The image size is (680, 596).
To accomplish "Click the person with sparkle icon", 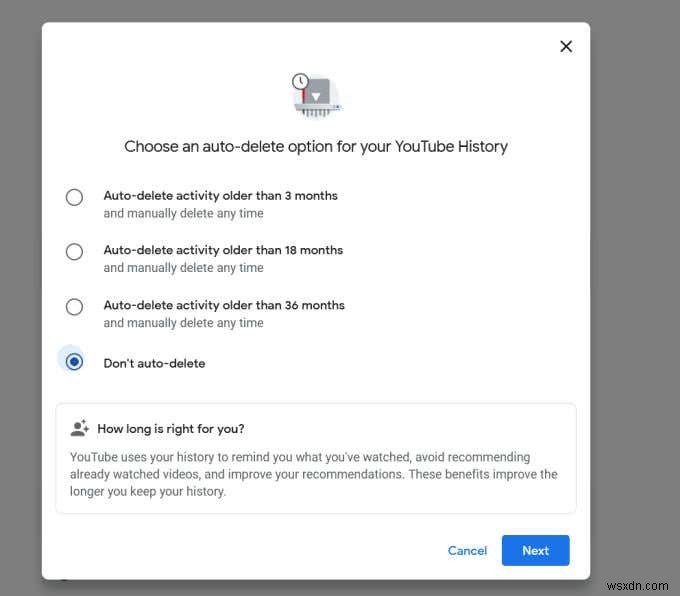I will point(80,428).
